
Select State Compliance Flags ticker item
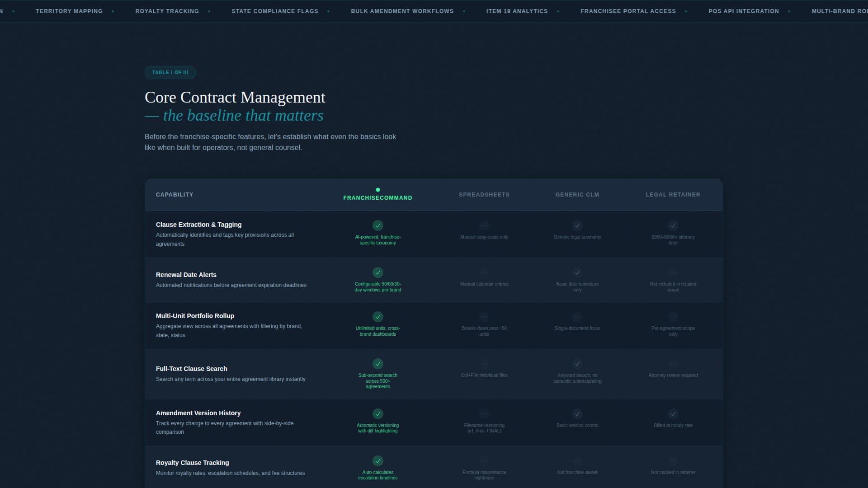(x=275, y=11)
